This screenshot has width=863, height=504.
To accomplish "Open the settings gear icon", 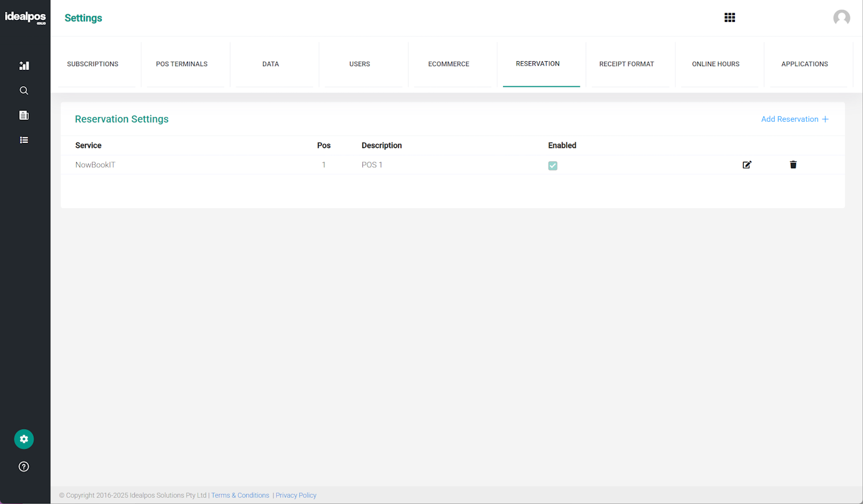I will [24, 439].
